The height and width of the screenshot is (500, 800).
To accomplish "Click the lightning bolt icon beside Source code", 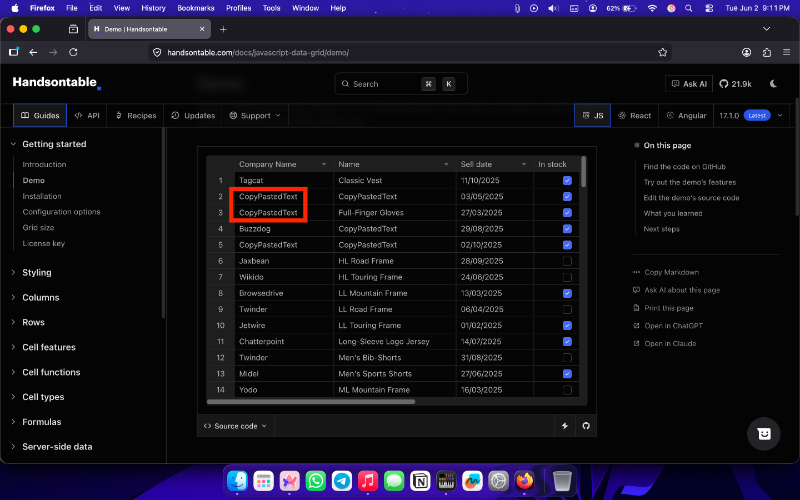I will pos(565,426).
